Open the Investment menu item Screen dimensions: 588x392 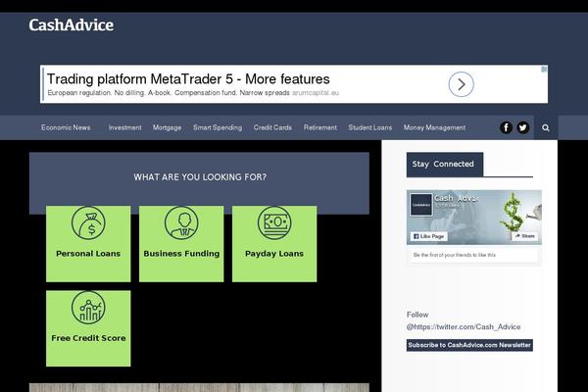point(124,127)
